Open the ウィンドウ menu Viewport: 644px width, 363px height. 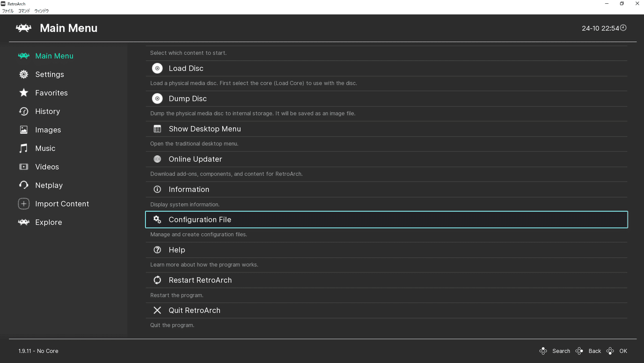(41, 11)
